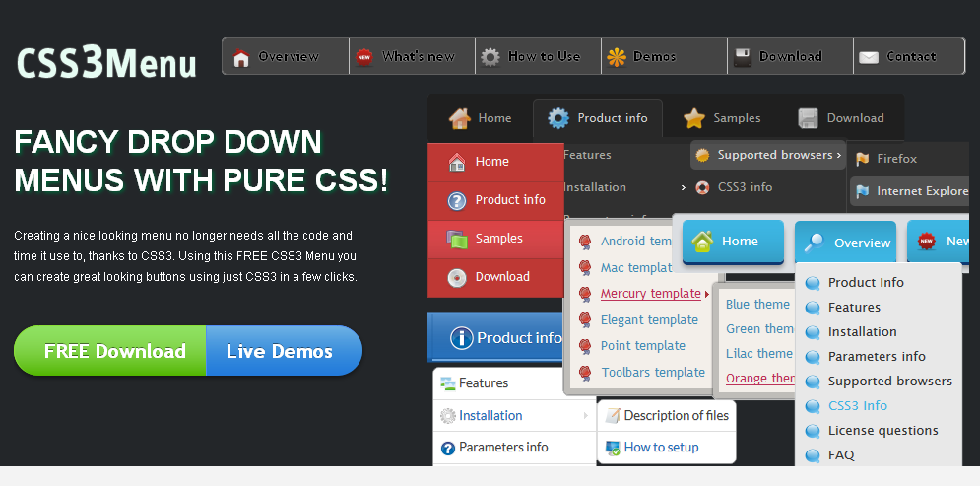The height and width of the screenshot is (486, 980).
Task: Click the blue gear icon on Product info tab
Action: (x=558, y=118)
